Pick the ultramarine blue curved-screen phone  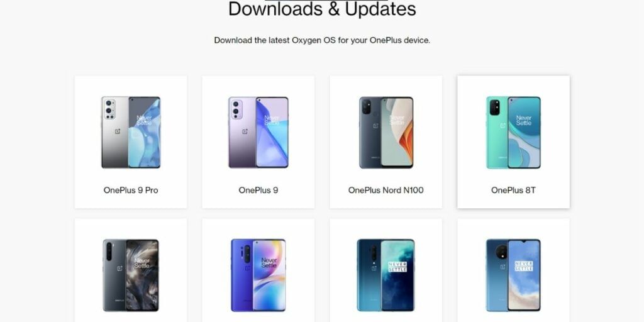click(x=258, y=275)
